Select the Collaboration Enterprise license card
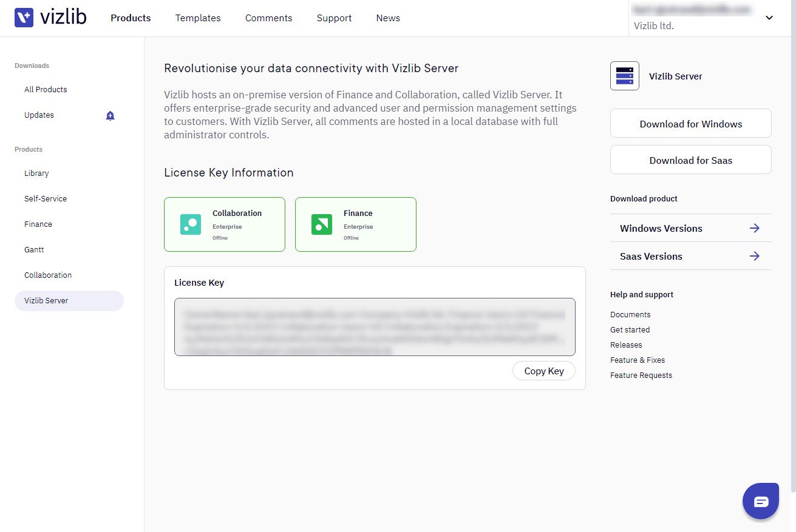Viewport: 796px width, 532px height. pyautogui.click(x=225, y=224)
